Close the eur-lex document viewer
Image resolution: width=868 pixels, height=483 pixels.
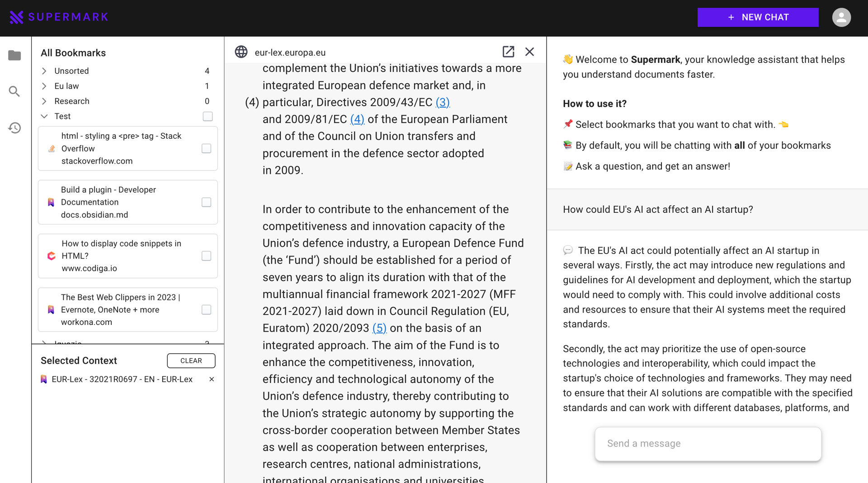[529, 52]
